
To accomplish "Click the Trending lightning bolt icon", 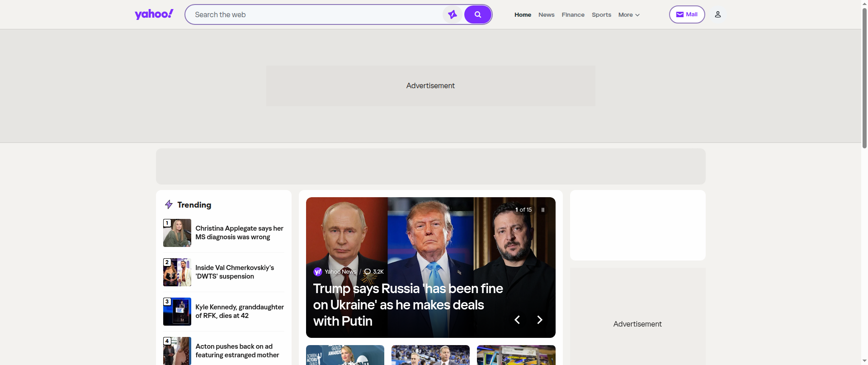I will pyautogui.click(x=169, y=204).
